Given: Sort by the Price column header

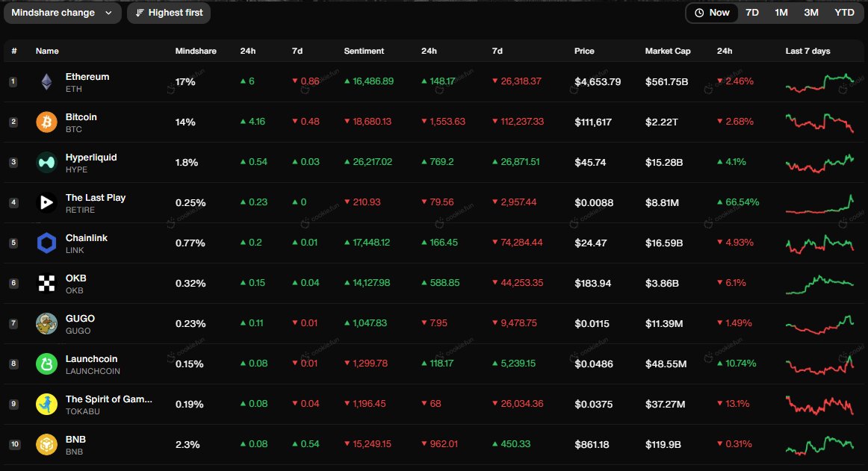Looking at the screenshot, I should (584, 51).
